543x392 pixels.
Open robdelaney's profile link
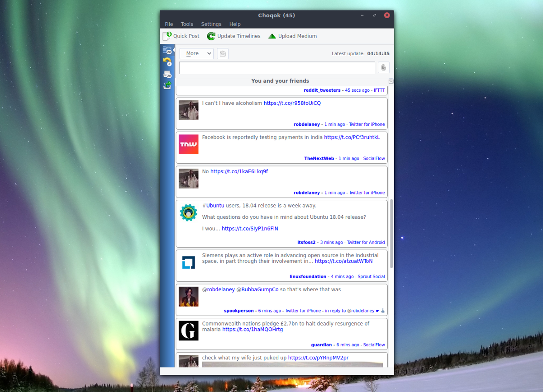coord(307,124)
